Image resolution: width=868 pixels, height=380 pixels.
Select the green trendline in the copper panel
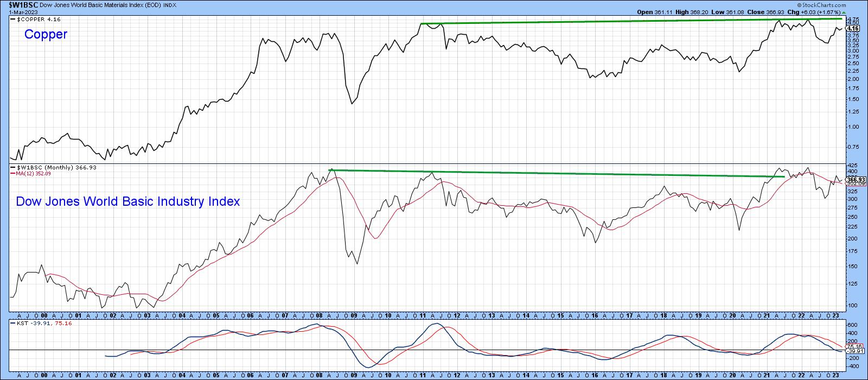coord(631,21)
